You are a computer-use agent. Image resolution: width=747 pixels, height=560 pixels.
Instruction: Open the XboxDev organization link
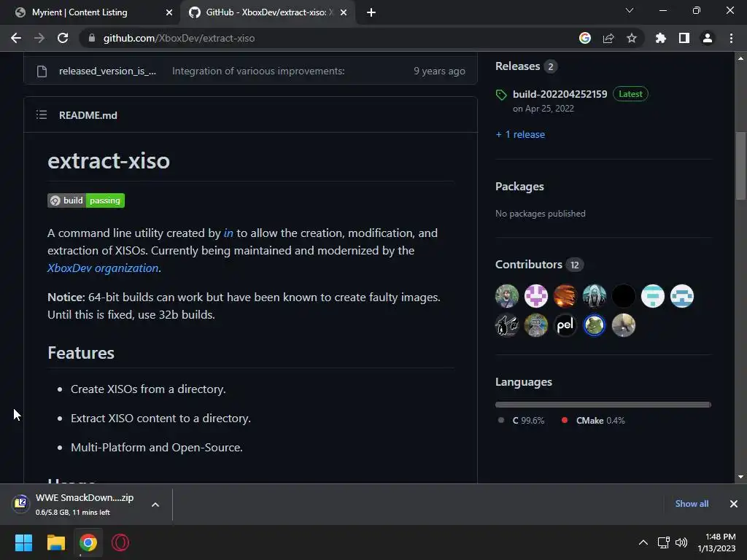coord(103,268)
